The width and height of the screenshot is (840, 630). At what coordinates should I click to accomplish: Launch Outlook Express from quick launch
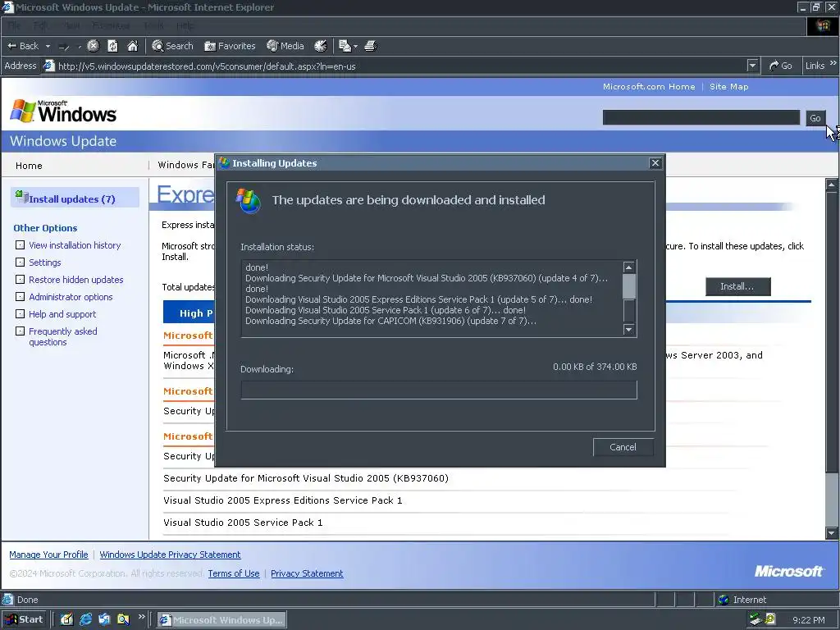tap(104, 619)
